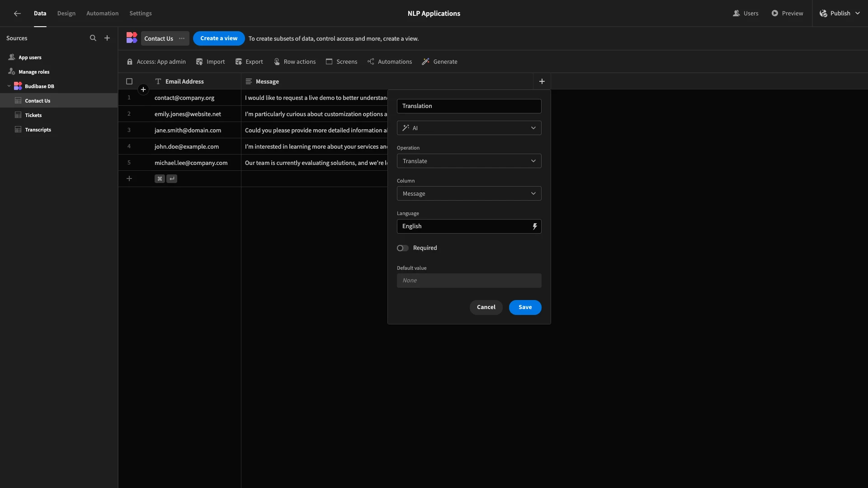The height and width of the screenshot is (488, 868).
Task: Open the Operation dropdown showing Translate
Action: (469, 161)
